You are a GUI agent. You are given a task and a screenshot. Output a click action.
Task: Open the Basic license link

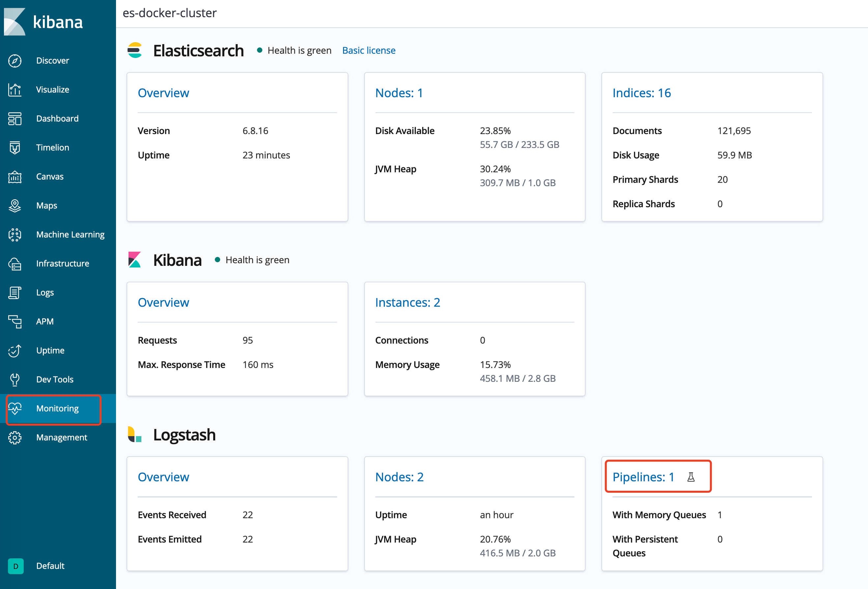point(369,50)
